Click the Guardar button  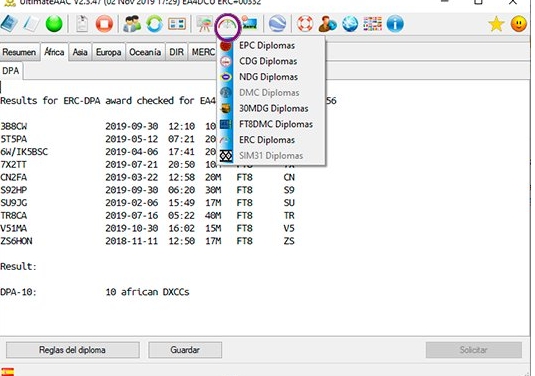click(x=185, y=350)
